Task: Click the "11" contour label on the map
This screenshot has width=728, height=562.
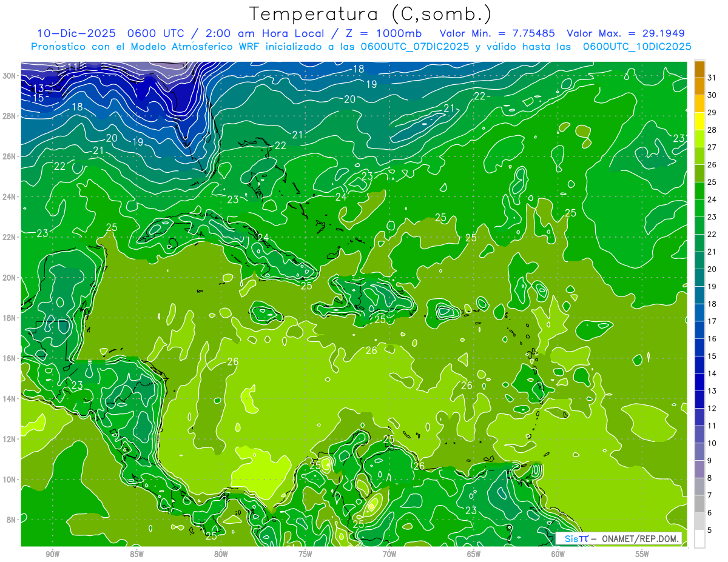Action: click(x=73, y=67)
